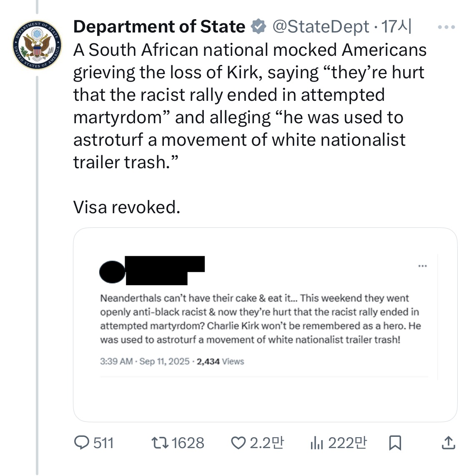Tap the repost arrows icon
The height and width of the screenshot is (476, 469).
click(159, 443)
